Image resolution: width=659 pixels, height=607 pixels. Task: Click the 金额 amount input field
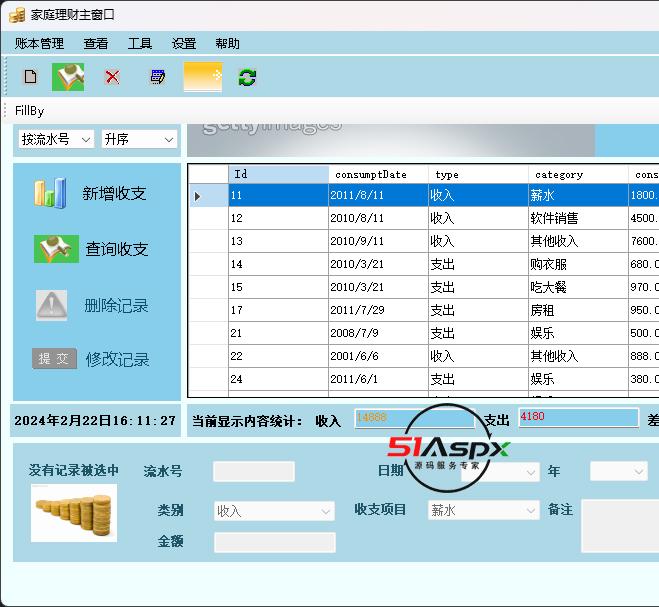click(x=274, y=542)
